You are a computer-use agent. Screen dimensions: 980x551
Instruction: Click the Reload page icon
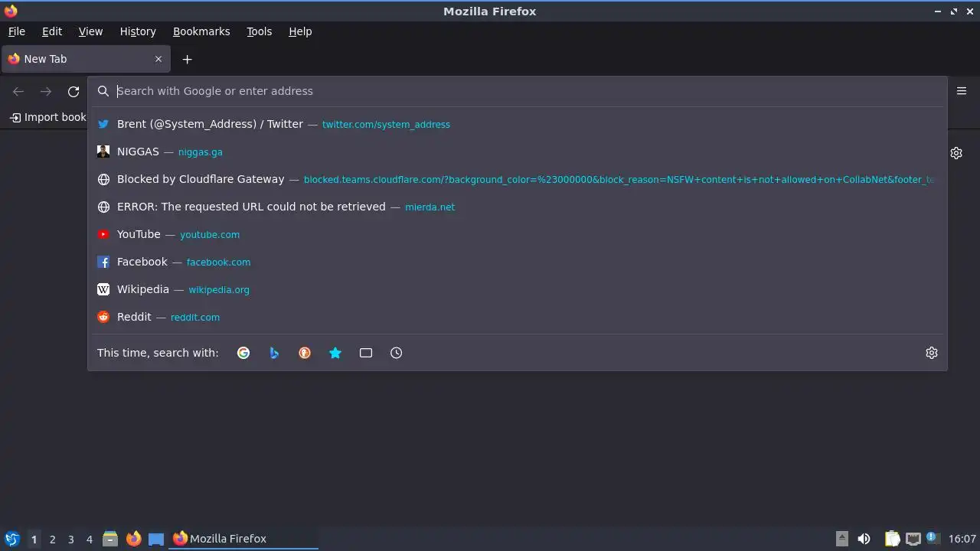[73, 91]
